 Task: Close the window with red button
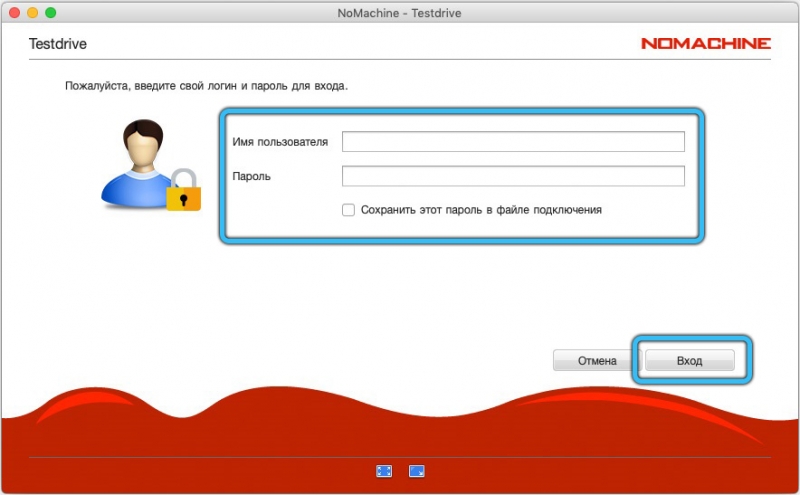[15, 13]
